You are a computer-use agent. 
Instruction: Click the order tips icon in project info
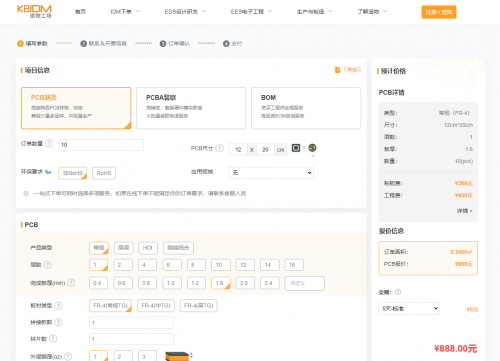(337, 70)
